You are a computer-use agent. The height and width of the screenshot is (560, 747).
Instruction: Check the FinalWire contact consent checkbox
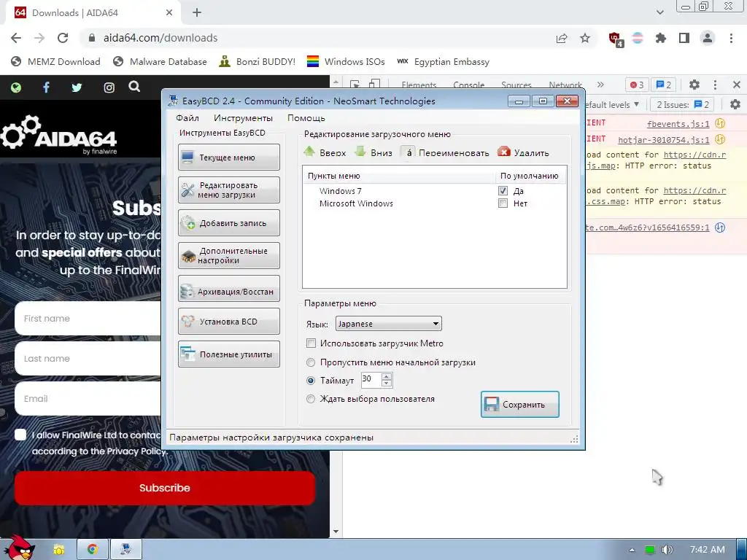20,435
